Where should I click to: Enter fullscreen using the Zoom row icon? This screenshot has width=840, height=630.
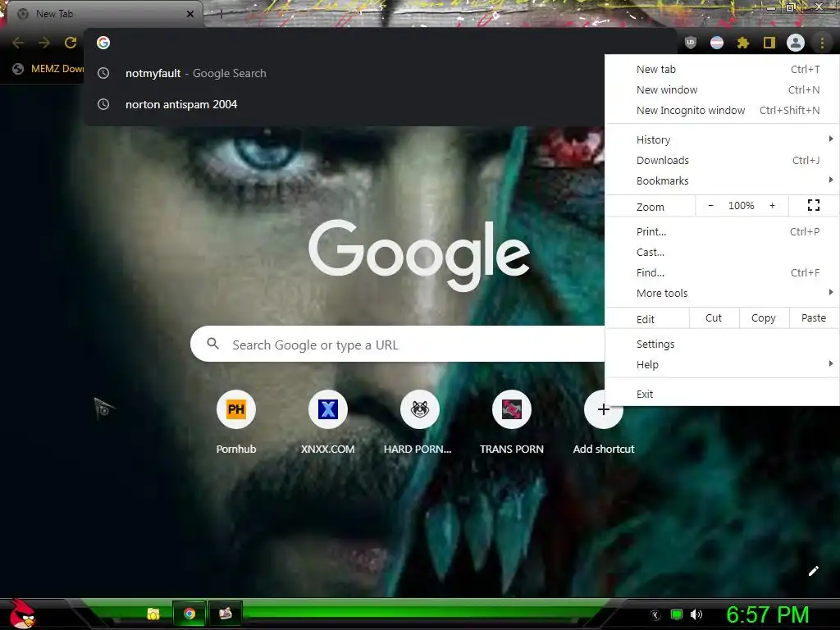tap(814, 205)
